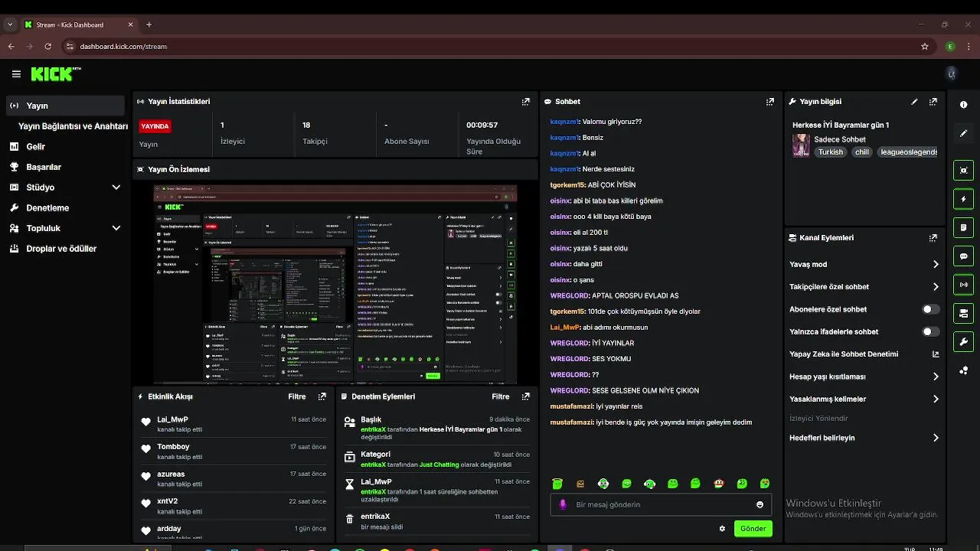980x551 pixels.
Task: Open Yavaş mod options
Action: (864, 264)
